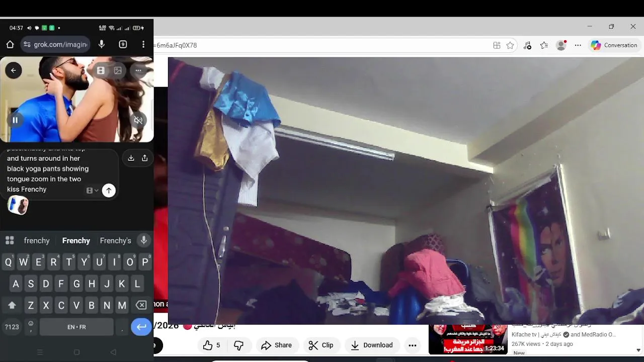Viewport: 644px width, 362px height.
Task: Tap the back arrow on the Grok video
Action: 14,70
